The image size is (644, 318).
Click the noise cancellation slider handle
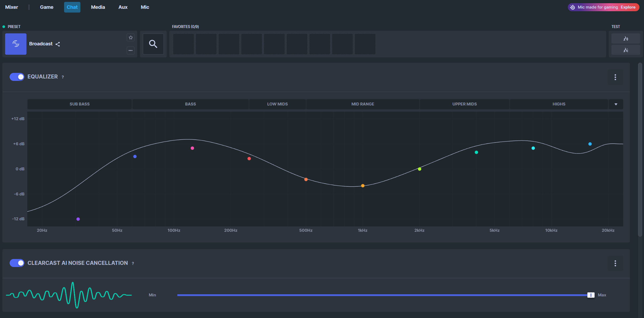pos(591,295)
